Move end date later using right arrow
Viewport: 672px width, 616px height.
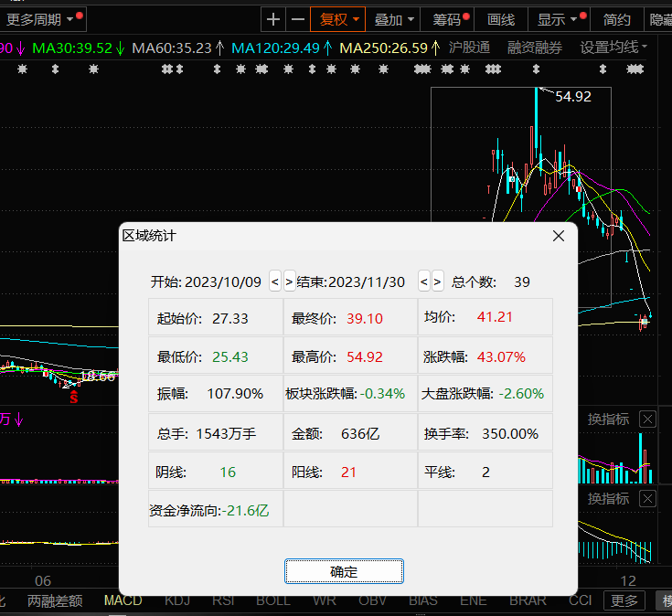point(438,281)
